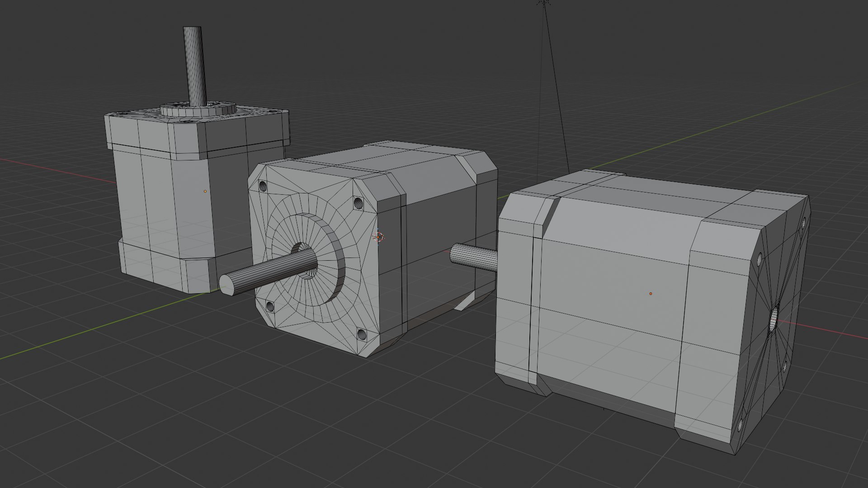Select the light object at top of viewport
This screenshot has height=488, width=868.
[x=543, y=3]
